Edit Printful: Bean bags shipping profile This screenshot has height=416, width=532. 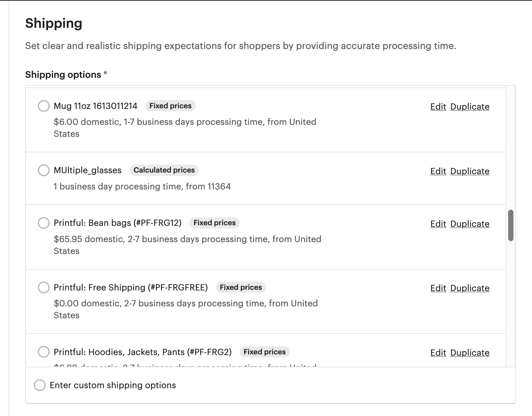click(438, 224)
